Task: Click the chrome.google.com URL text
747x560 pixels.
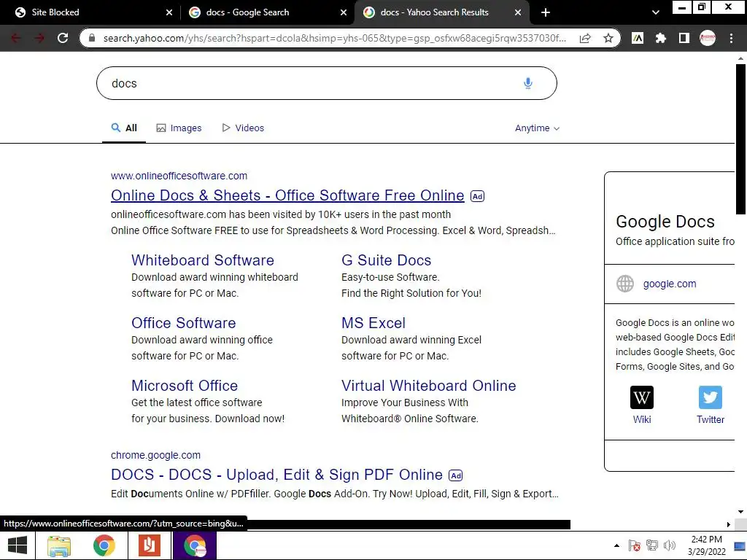Action: 156,455
